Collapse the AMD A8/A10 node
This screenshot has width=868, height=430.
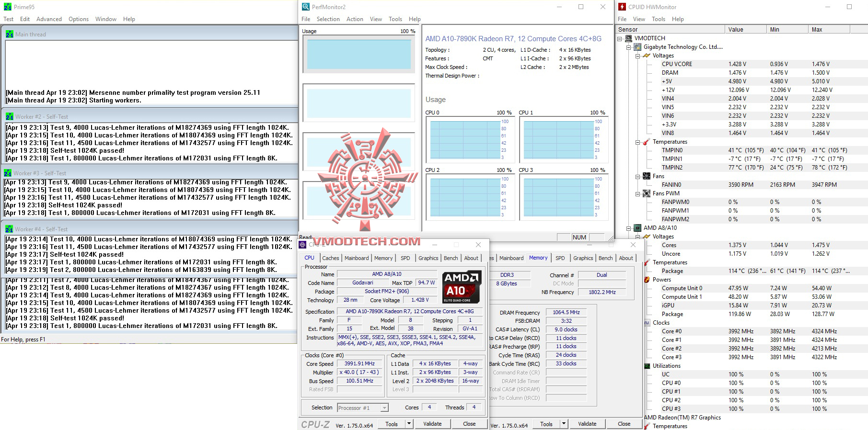(x=628, y=228)
